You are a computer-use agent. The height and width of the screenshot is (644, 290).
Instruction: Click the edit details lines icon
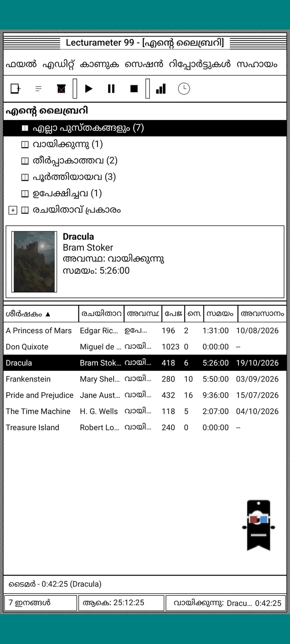[x=39, y=89]
